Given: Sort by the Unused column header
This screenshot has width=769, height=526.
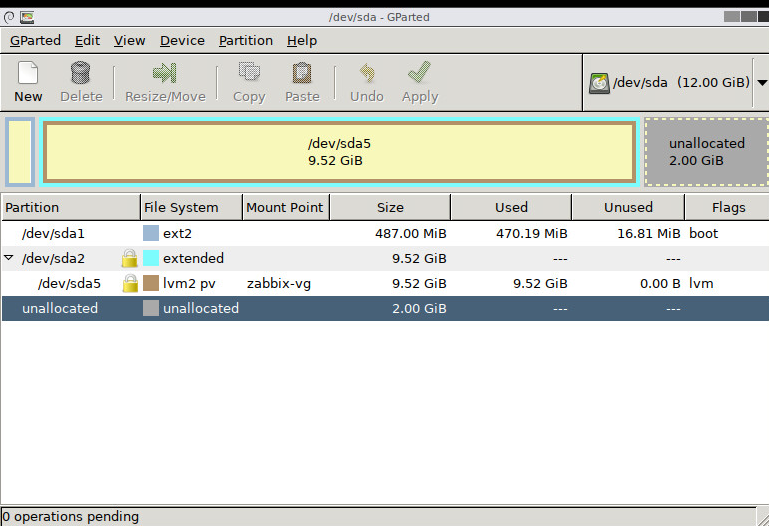Looking at the screenshot, I should click(x=628, y=207).
